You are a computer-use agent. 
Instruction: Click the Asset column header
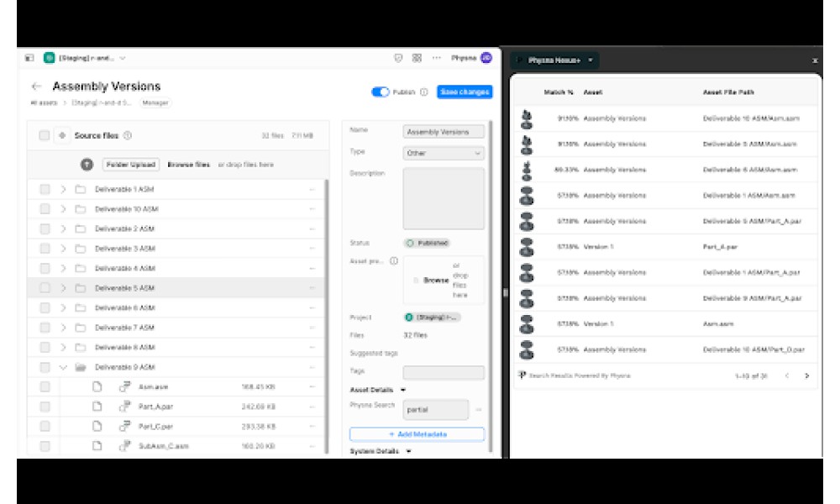(592, 92)
